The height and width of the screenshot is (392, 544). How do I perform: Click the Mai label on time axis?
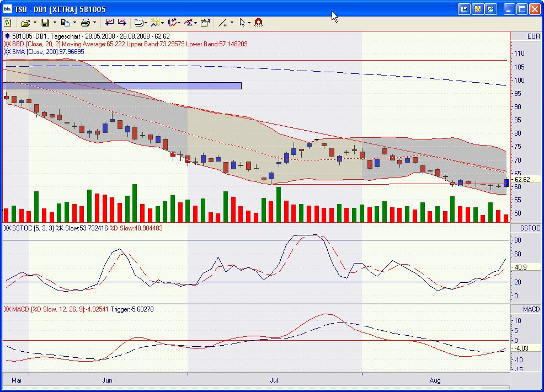(17, 380)
